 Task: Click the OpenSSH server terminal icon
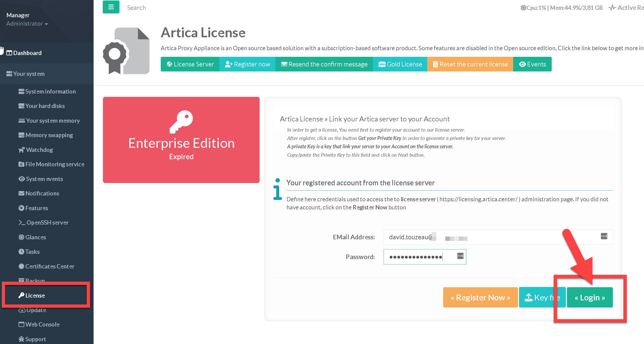click(22, 223)
